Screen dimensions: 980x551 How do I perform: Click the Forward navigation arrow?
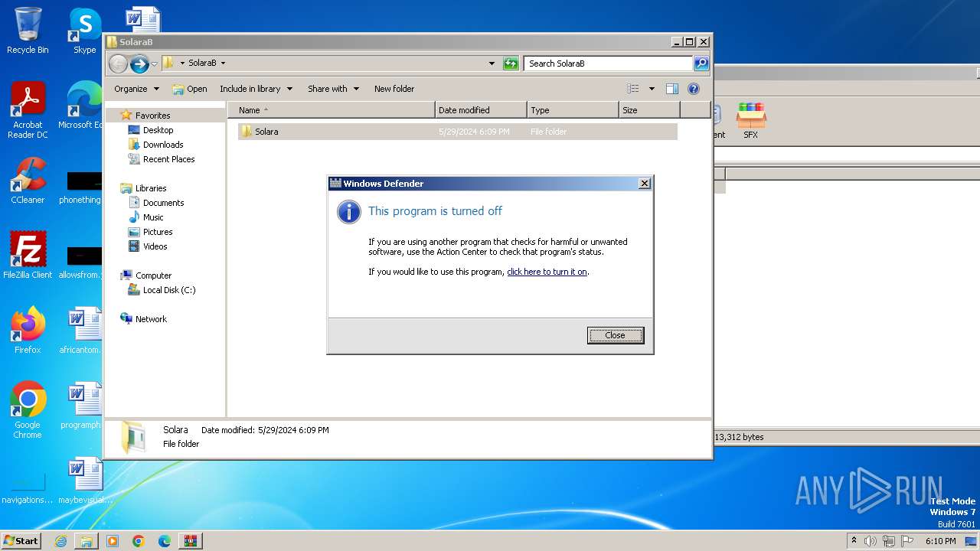tap(139, 64)
